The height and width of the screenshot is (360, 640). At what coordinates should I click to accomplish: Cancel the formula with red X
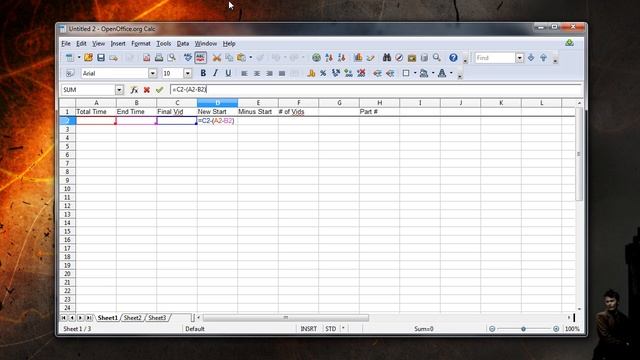pos(147,90)
